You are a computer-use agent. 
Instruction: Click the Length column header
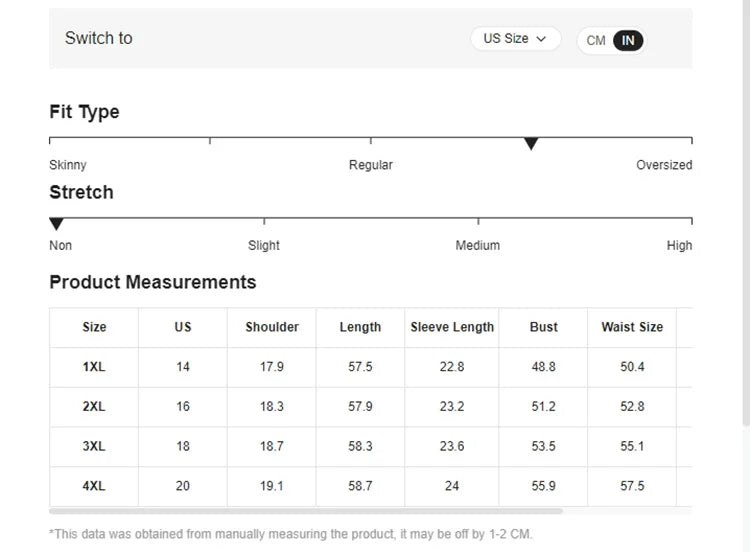click(360, 327)
